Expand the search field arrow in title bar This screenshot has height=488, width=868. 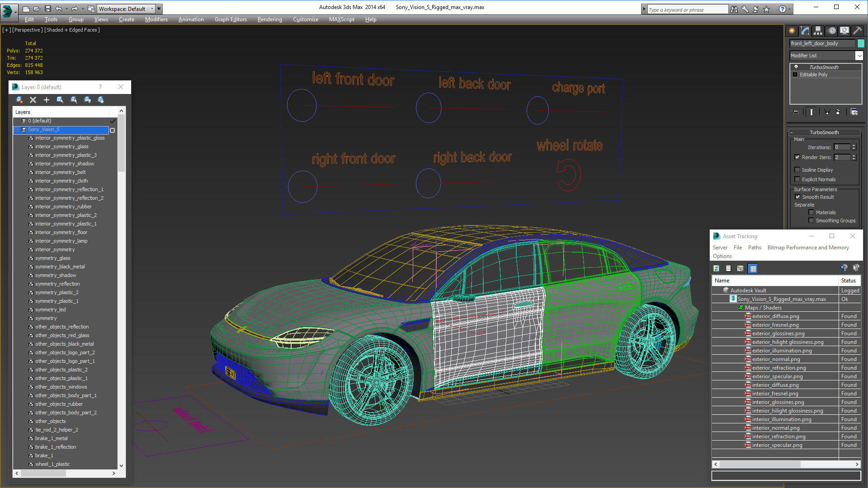644,9
